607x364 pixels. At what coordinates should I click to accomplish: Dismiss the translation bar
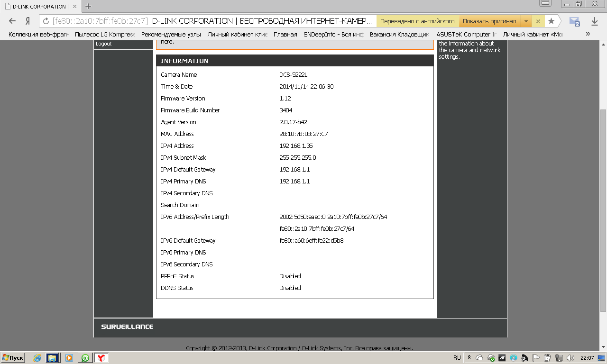coord(538,21)
